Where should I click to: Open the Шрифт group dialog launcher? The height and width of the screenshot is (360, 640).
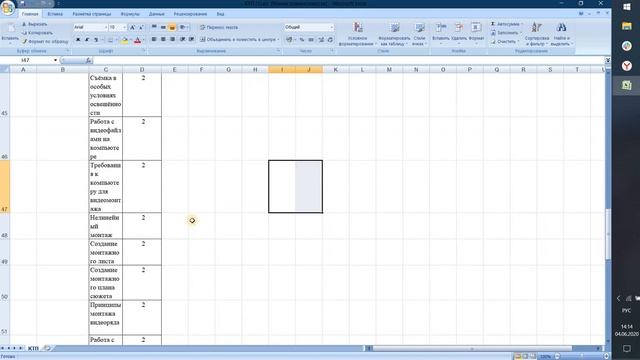point(144,51)
